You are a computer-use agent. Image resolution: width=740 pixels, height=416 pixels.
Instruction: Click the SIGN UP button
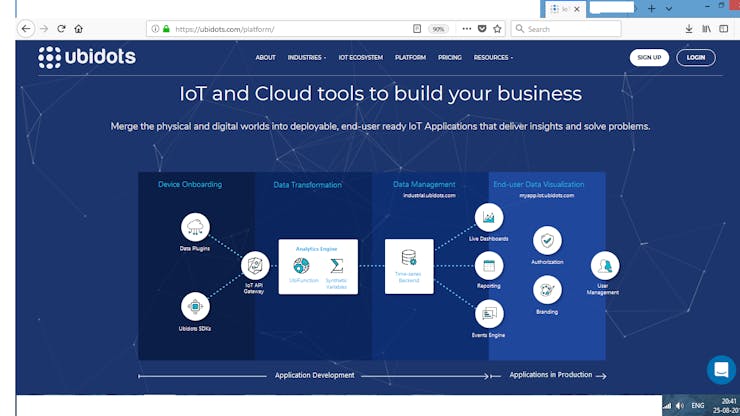[x=649, y=58]
